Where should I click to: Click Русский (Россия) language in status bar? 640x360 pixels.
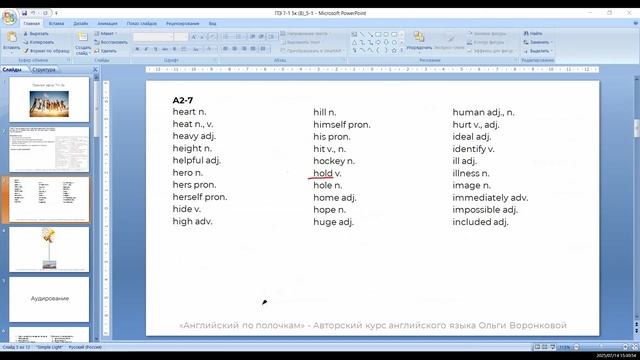click(85, 347)
